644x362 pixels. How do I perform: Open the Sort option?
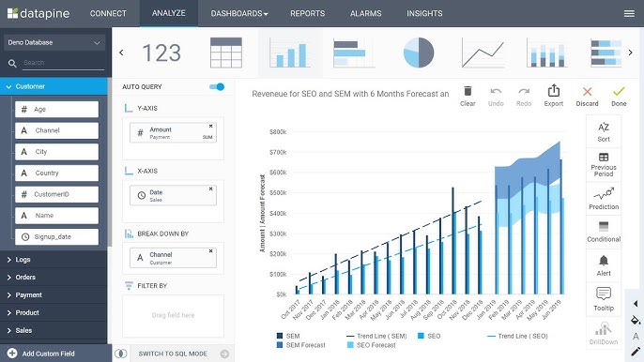(604, 132)
